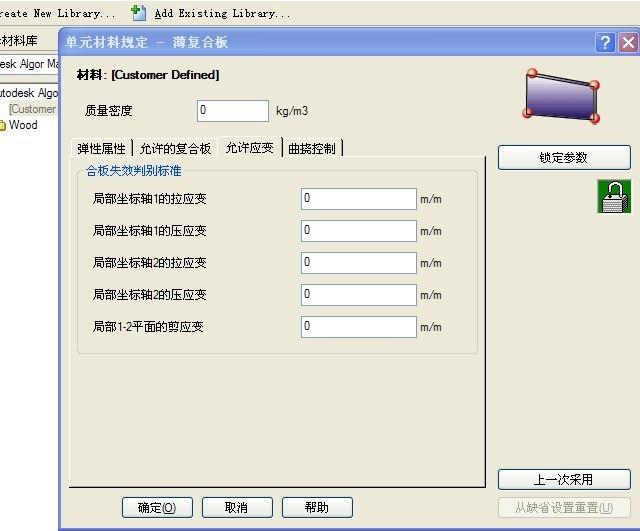Viewport: 640px width, 531px height.
Task: Click the dialog help question mark button
Action: [x=605, y=43]
